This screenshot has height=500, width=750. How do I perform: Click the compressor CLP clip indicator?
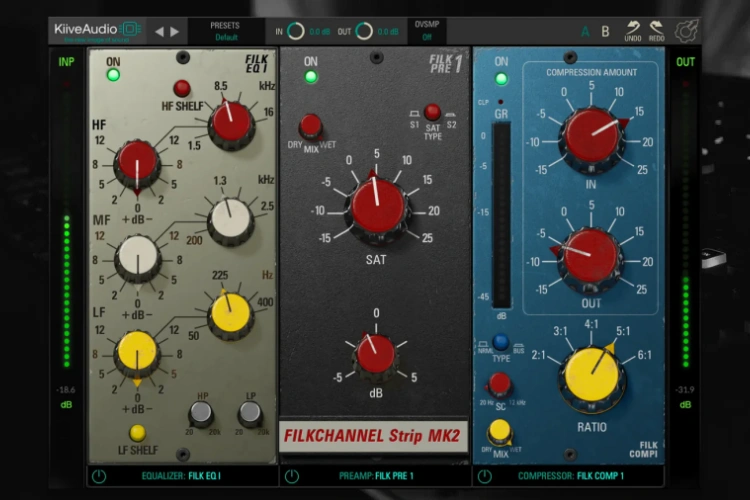click(x=500, y=102)
